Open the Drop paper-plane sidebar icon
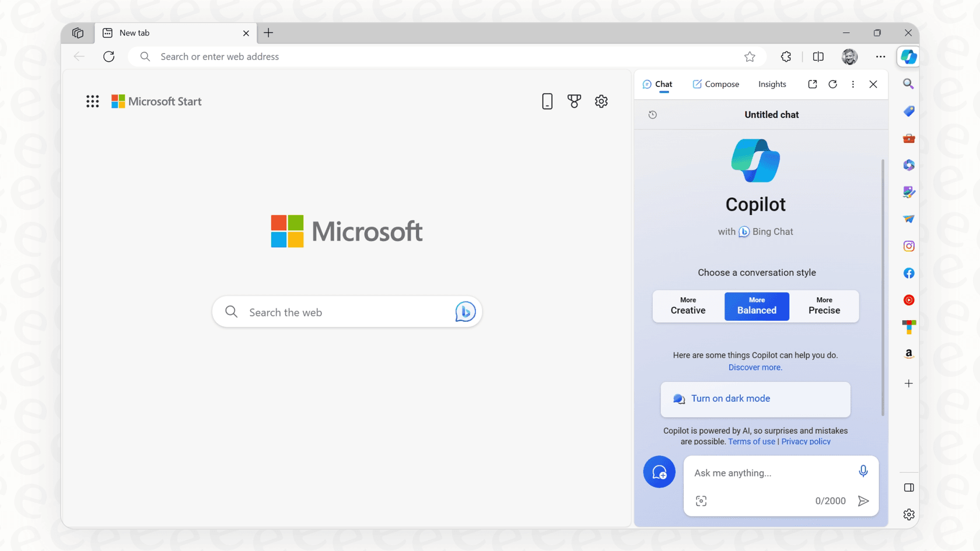 [908, 219]
